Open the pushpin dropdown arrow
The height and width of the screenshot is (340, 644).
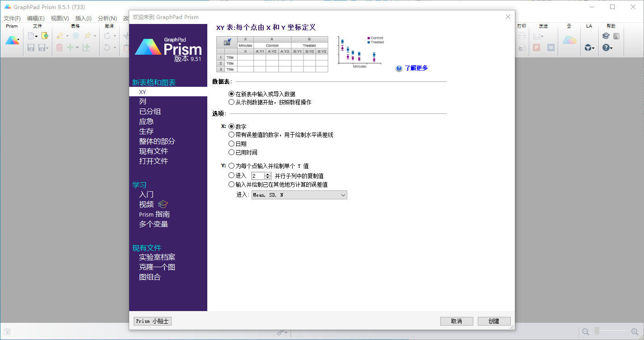[95, 36]
